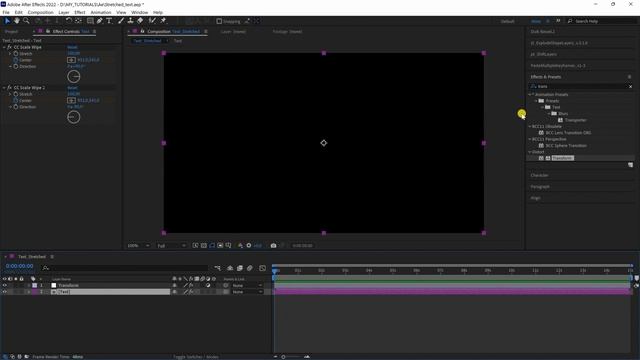Click the motion blur icon in timeline
640x360 pixels.
pyautogui.click(x=250, y=268)
